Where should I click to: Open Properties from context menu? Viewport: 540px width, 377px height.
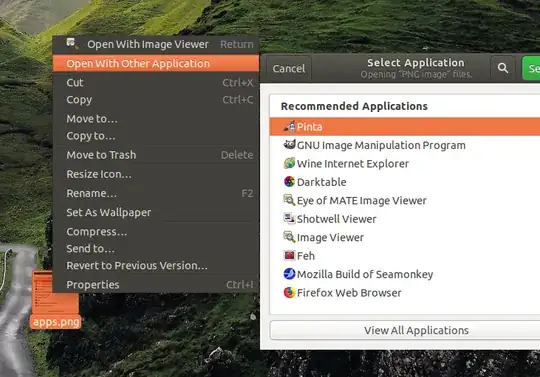[x=156, y=285]
